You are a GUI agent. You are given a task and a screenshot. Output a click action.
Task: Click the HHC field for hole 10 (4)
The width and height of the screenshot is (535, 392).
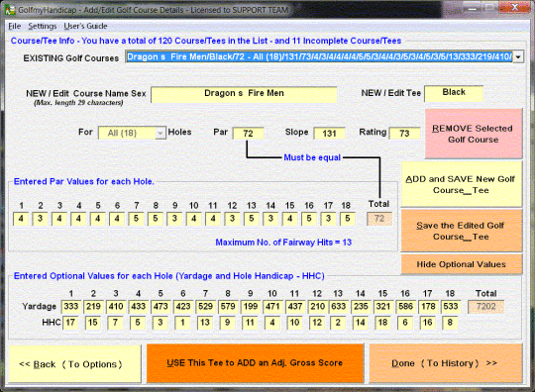tap(272, 323)
